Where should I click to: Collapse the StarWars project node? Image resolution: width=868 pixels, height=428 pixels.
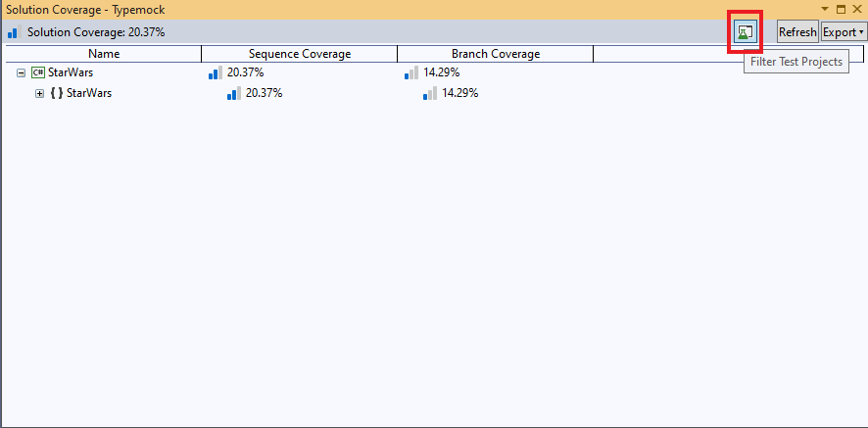pos(21,72)
